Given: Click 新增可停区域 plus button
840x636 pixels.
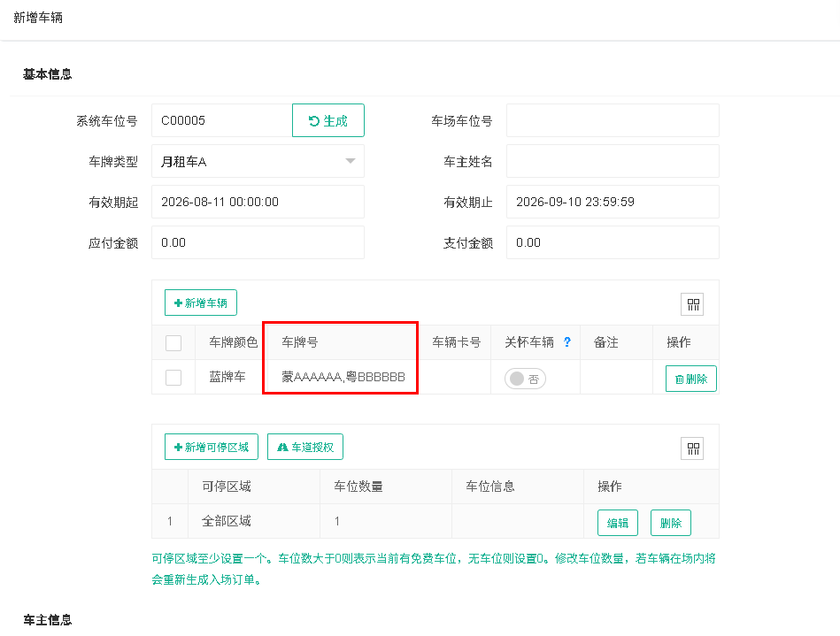Looking at the screenshot, I should click(211, 447).
